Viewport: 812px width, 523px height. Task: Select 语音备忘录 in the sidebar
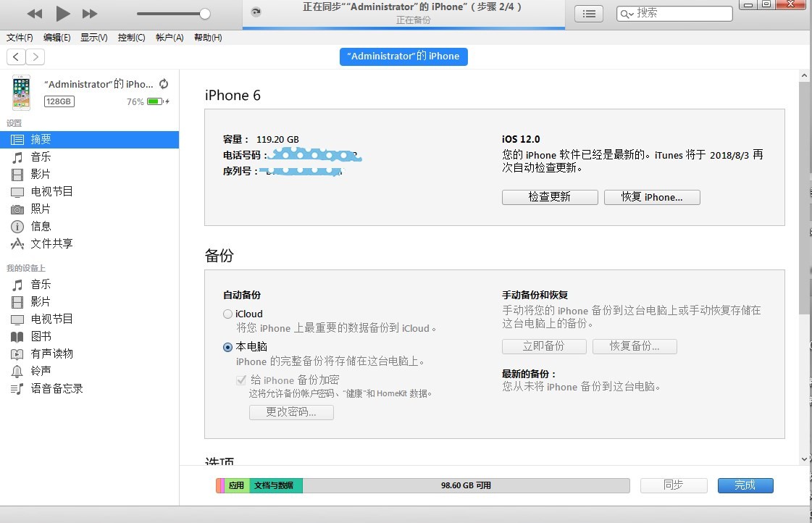coord(56,389)
